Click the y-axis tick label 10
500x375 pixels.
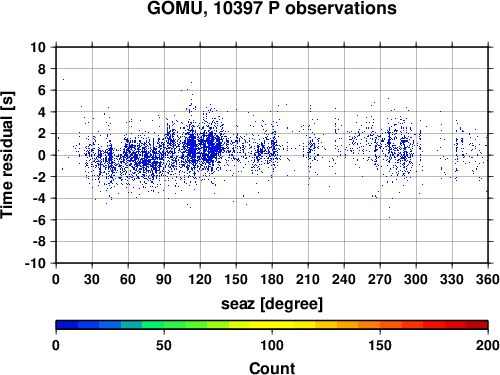(x=38, y=47)
